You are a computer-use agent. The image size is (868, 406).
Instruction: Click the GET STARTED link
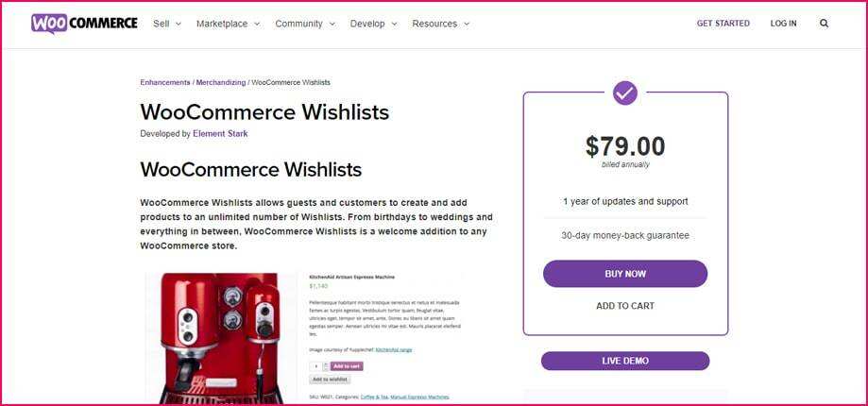click(x=723, y=24)
